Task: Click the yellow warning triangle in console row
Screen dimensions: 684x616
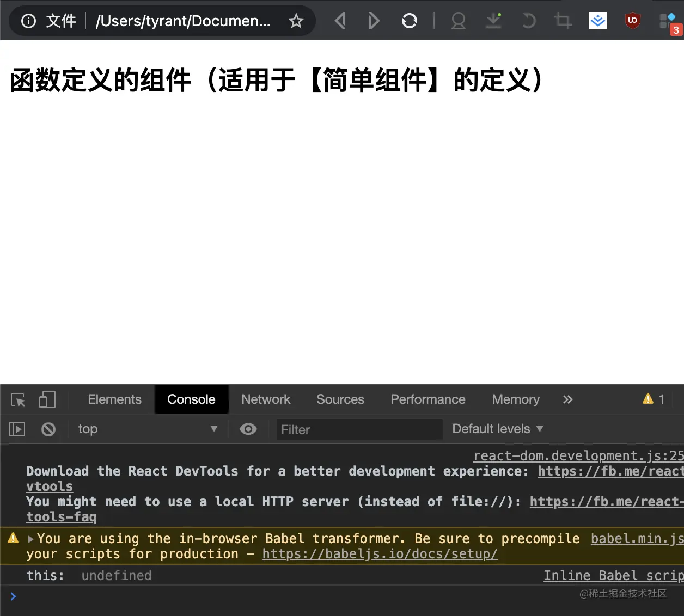Action: (x=13, y=538)
